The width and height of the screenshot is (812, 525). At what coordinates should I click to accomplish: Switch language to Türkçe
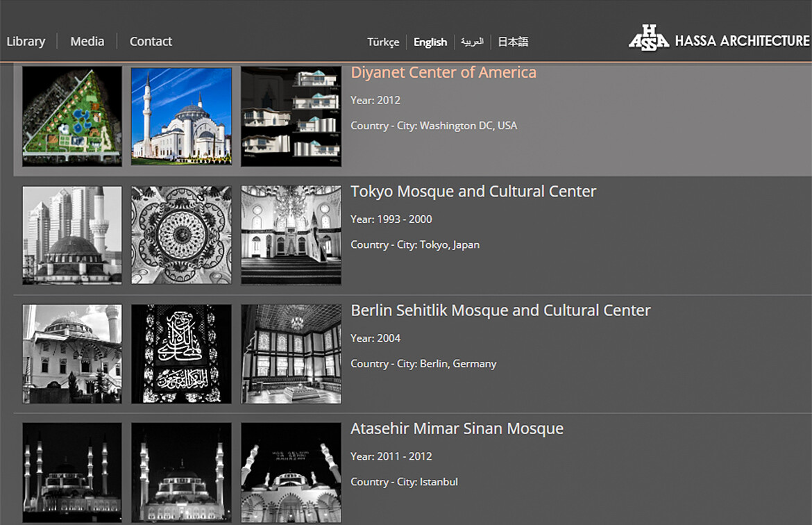click(383, 42)
